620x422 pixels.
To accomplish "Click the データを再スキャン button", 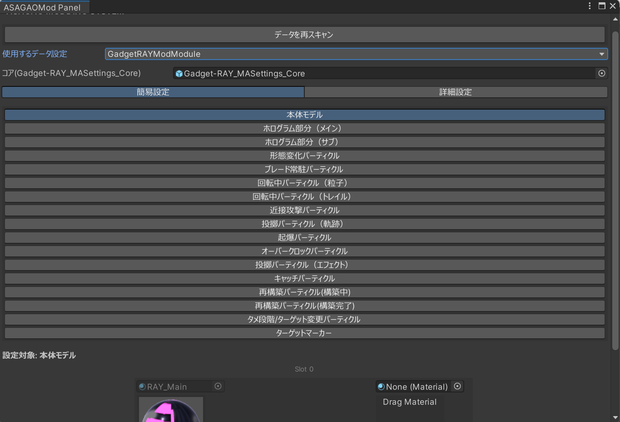I will coord(304,34).
